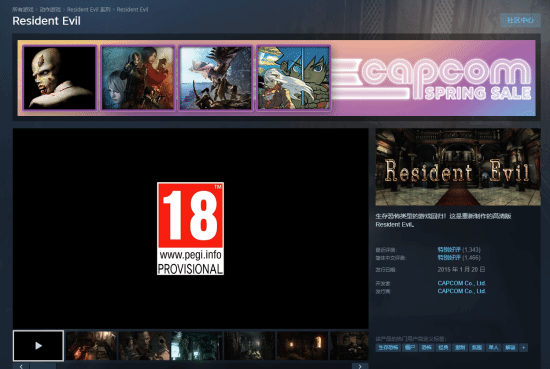Screen dimensions: 550x369
Task: Select the 恐怖 tag
Action: click(427, 347)
